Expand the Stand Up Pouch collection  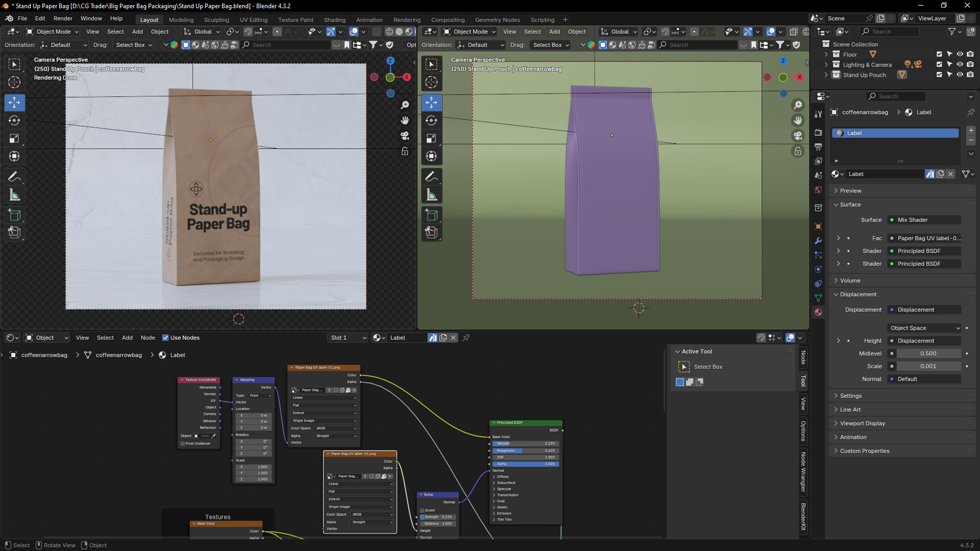tap(826, 75)
